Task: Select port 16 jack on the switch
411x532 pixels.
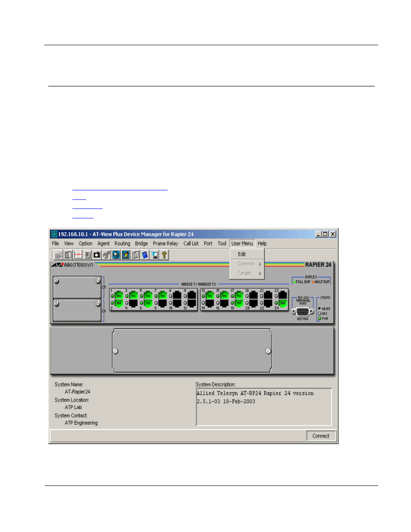Action: (224, 303)
